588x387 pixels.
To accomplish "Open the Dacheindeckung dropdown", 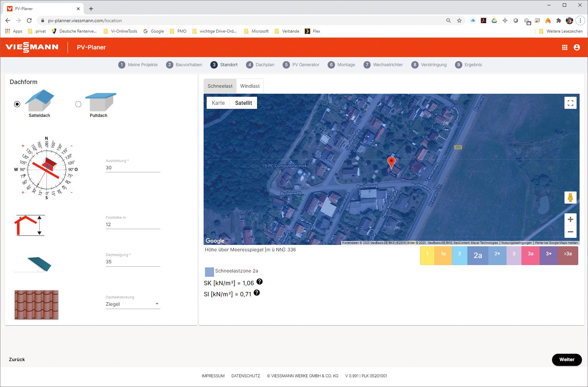I will pos(133,304).
